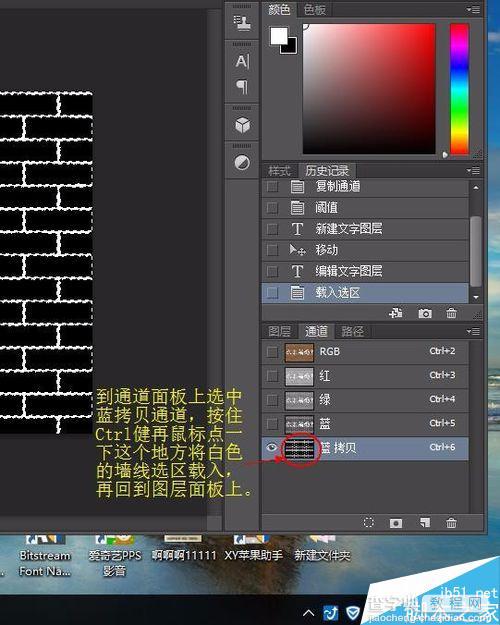
Task: Click history list scroll down arrow
Action: 476,297
